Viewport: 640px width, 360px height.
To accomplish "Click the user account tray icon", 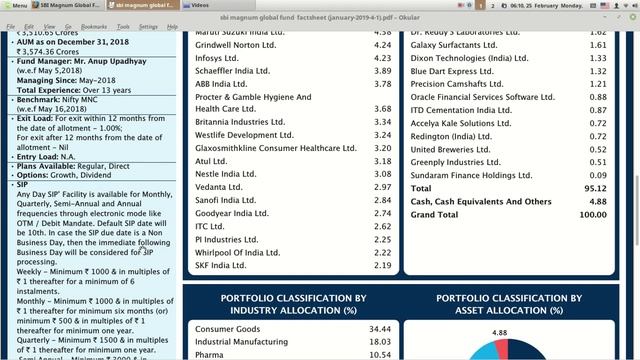I will click(x=616, y=5).
